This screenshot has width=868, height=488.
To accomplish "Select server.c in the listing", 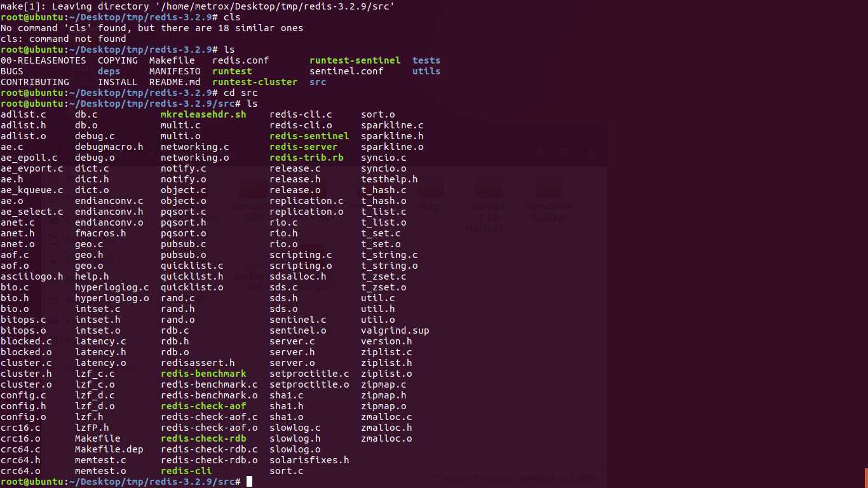I will point(292,341).
